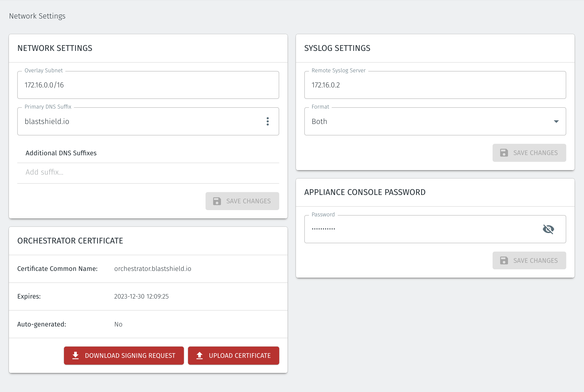Click the download icon on Download Signing Request
The image size is (584, 392).
[75, 355]
